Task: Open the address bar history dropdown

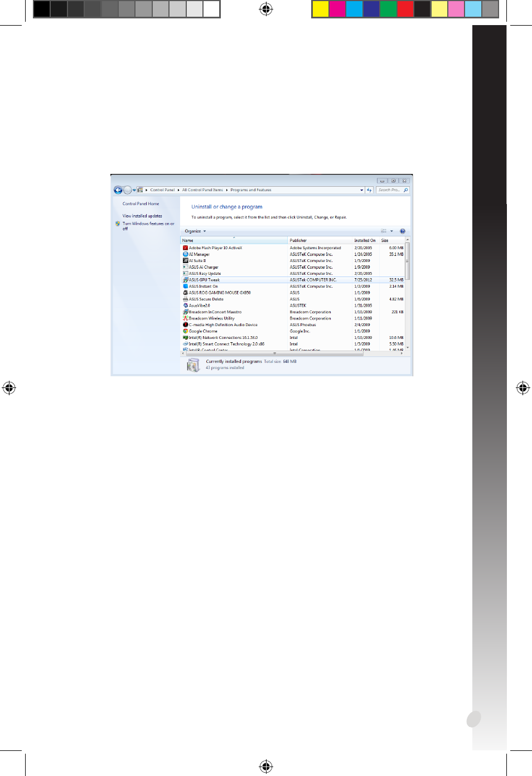Action: pos(361,190)
